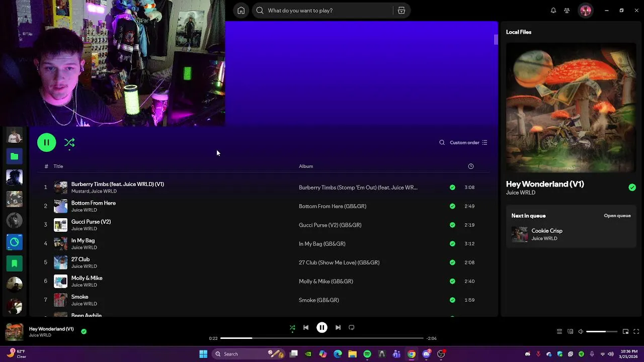Click Molly & Mike track cover thumbnail

[x=60, y=282]
